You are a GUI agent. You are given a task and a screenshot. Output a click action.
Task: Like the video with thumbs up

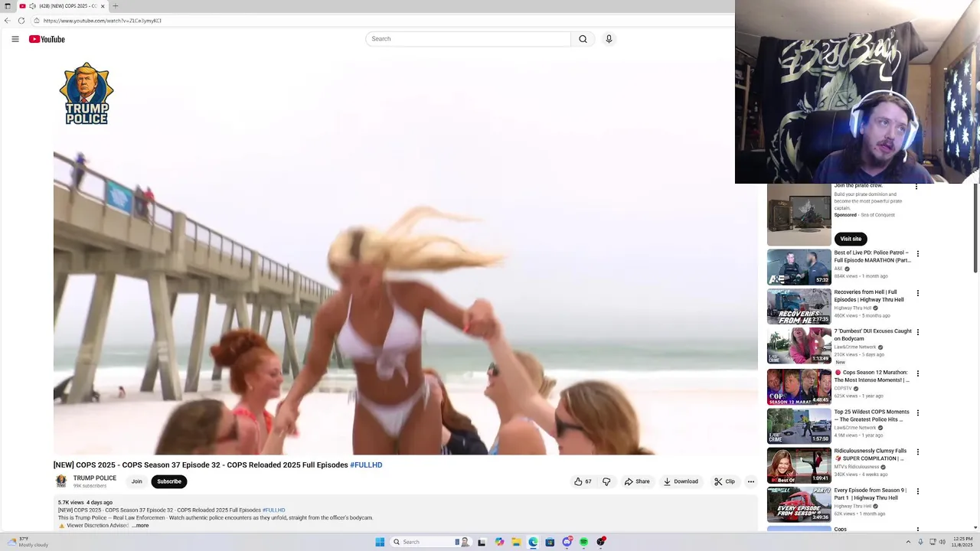click(x=583, y=482)
